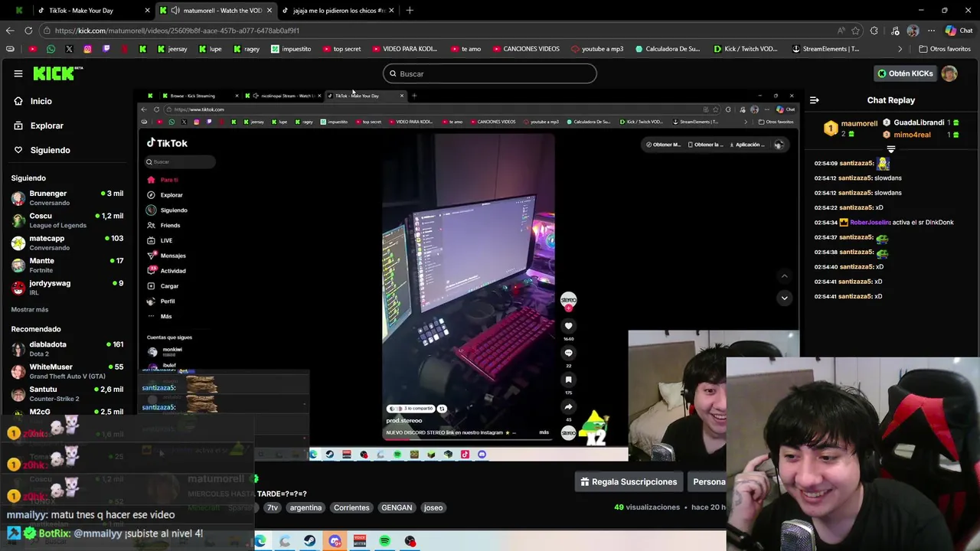This screenshot has width=980, height=551.
Task: Expand Más in TikTok sidebar
Action: (x=161, y=316)
